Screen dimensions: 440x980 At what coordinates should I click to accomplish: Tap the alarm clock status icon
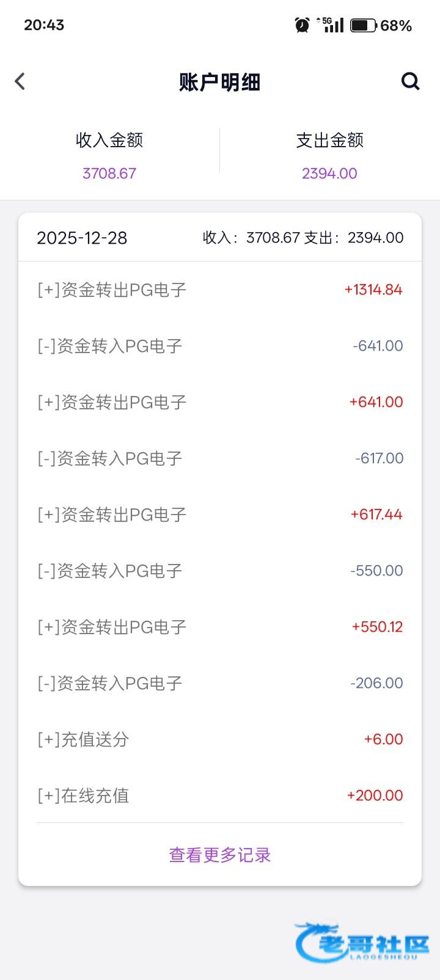coord(302,25)
